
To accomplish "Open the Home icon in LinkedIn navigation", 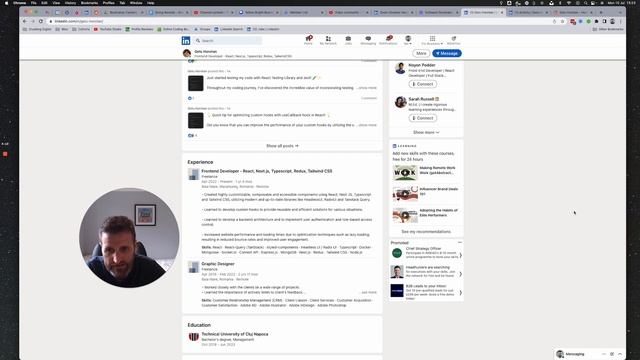I will tap(309, 40).
